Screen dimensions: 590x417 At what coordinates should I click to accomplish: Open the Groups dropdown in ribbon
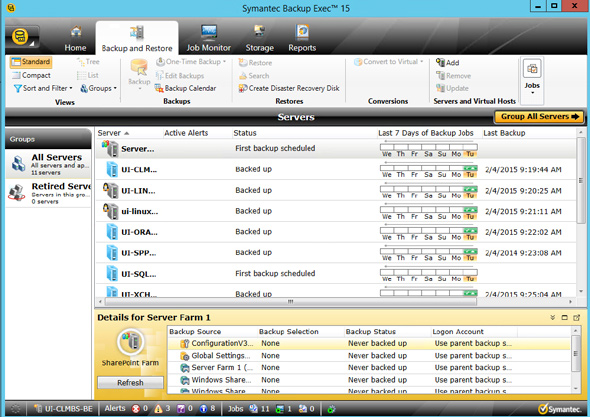pyautogui.click(x=99, y=88)
